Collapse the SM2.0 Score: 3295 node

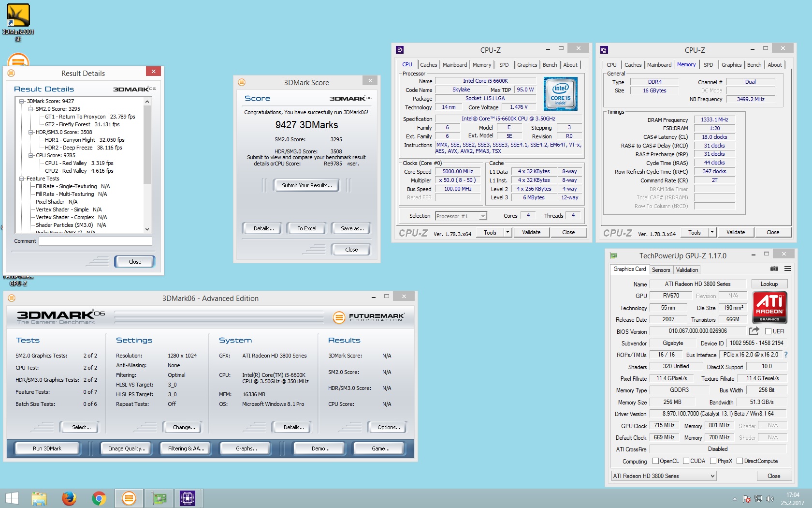click(x=31, y=109)
